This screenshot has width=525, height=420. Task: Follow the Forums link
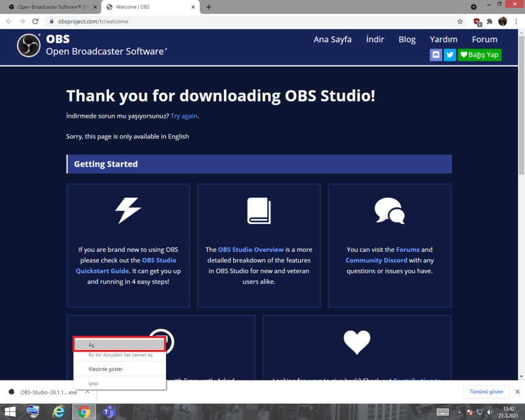[x=408, y=250]
